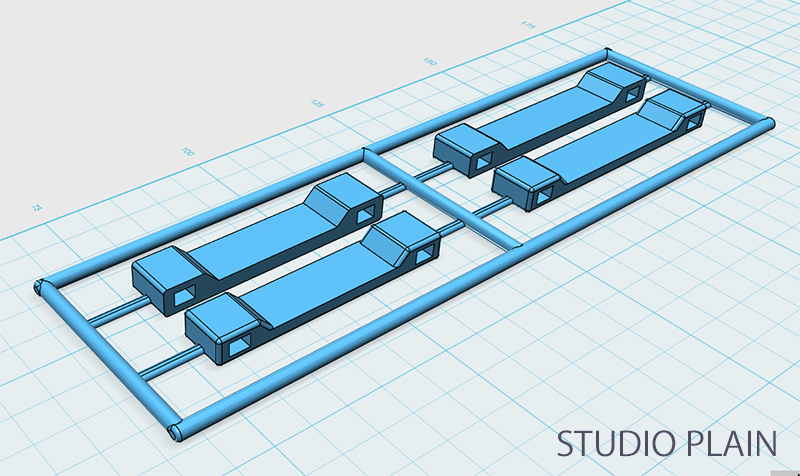Select the middle crossbar dividing the sprue frame
This screenshot has width=800, height=476.
(441, 198)
